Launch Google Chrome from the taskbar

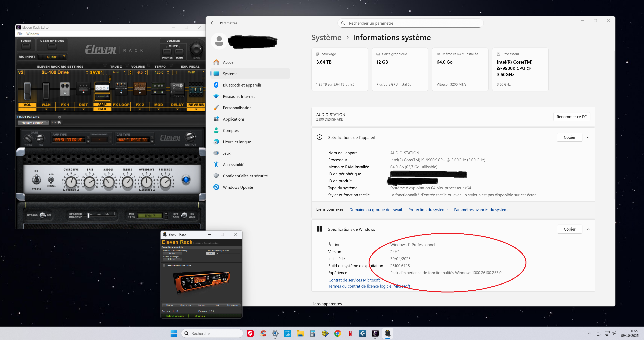338,333
